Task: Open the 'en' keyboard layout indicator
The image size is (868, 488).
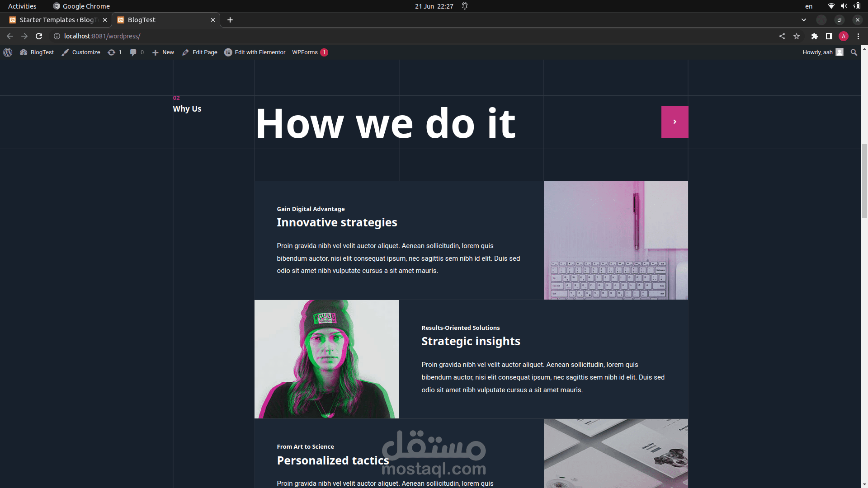Action: pyautogui.click(x=809, y=6)
